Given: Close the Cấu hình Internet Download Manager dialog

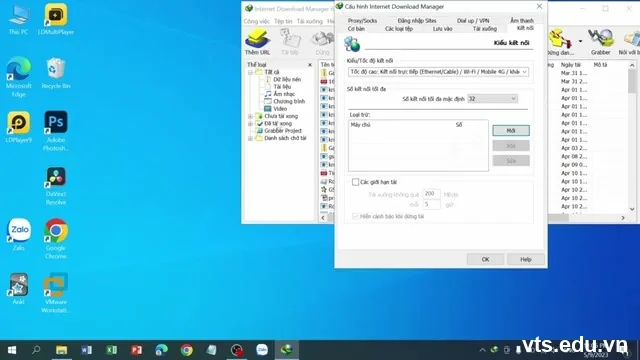Looking at the screenshot, I should pos(539,6).
